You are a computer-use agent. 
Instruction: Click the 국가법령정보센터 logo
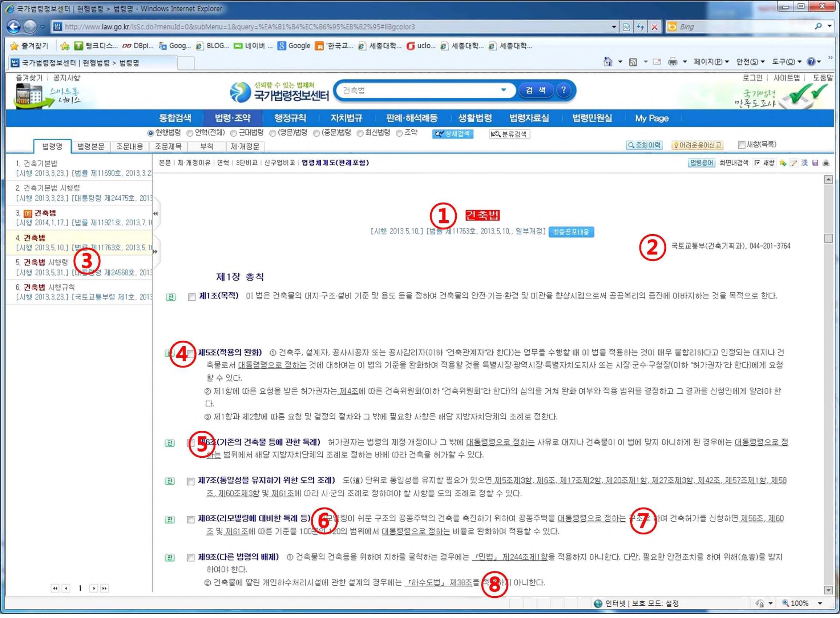(279, 92)
